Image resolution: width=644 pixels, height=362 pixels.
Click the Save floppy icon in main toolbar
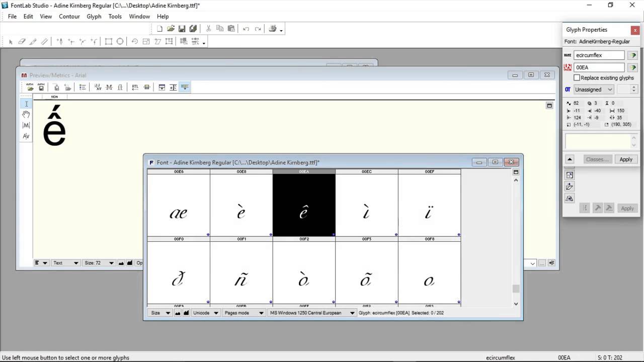coord(182,29)
